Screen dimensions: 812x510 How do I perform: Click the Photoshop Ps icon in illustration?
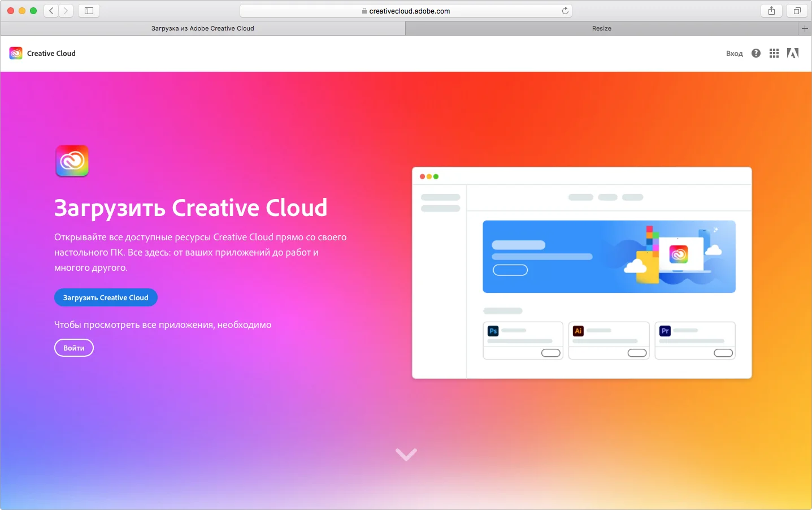click(493, 331)
